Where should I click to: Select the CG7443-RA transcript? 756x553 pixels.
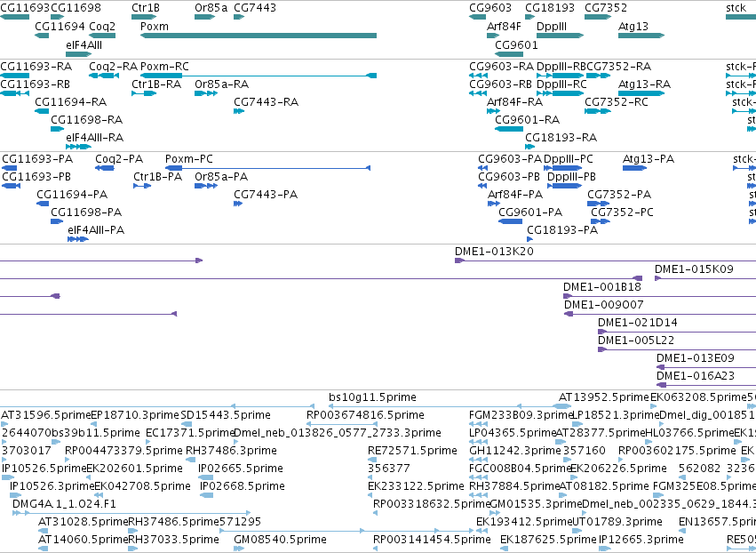[x=239, y=111]
